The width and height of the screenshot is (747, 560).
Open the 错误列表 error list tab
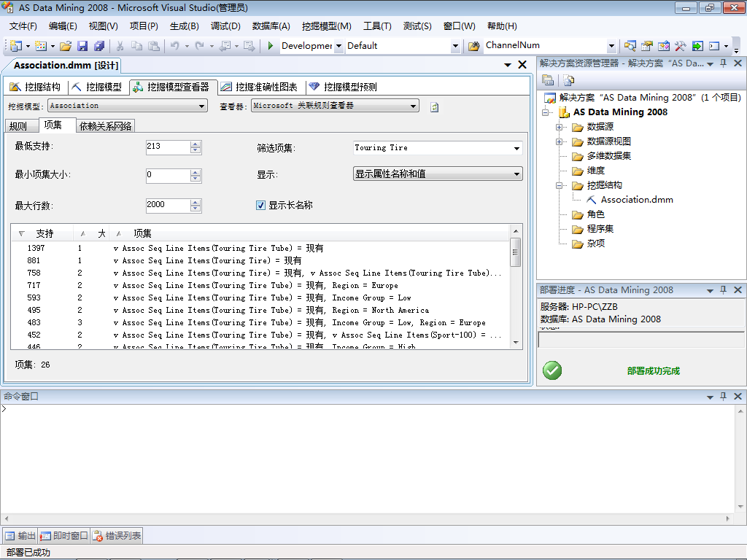[117, 536]
